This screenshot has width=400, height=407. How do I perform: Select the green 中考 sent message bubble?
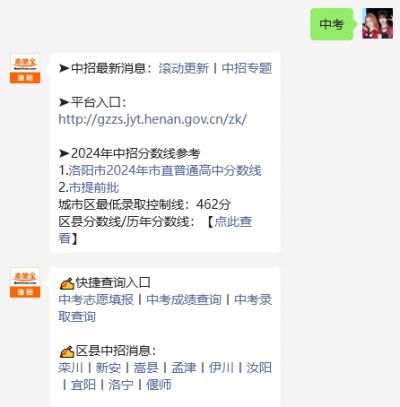(x=332, y=24)
